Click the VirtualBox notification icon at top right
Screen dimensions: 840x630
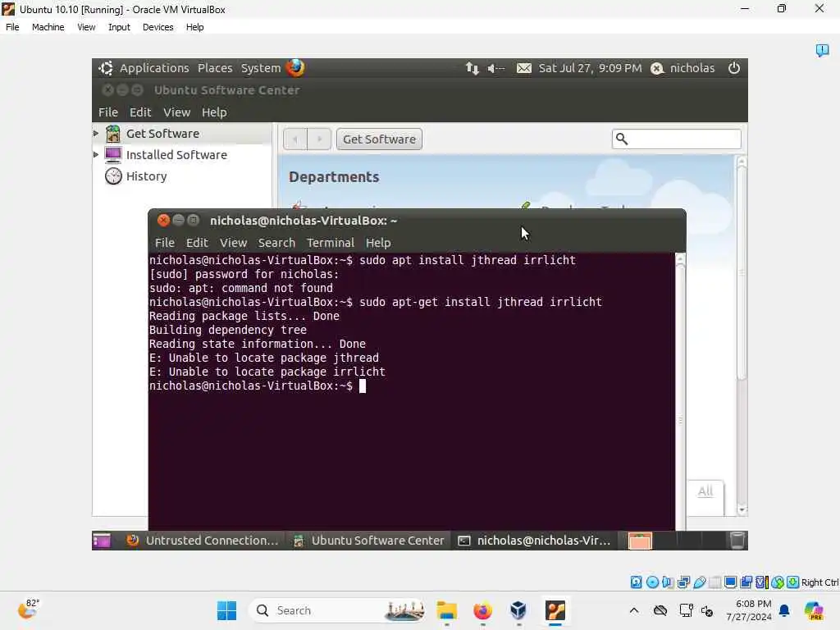pos(822,50)
